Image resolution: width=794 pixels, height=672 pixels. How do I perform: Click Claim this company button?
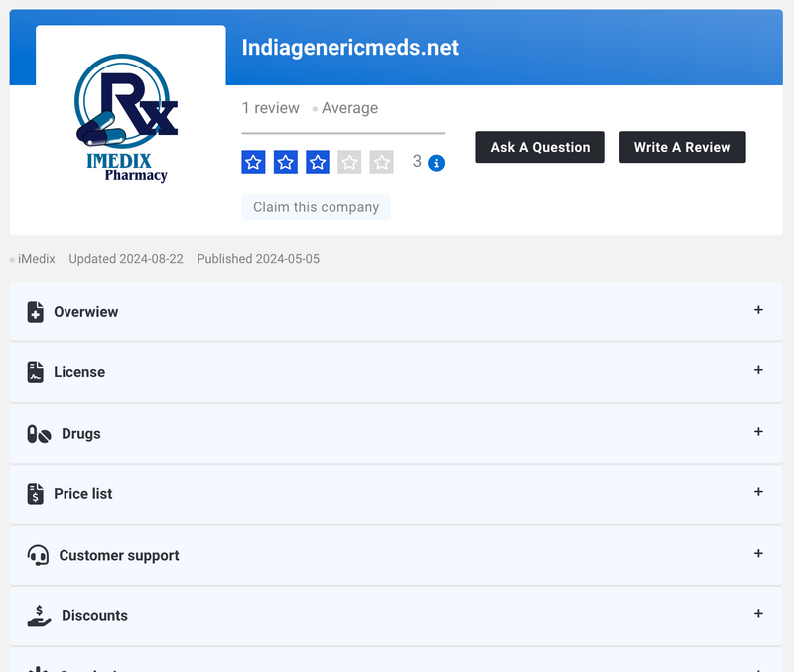point(316,207)
